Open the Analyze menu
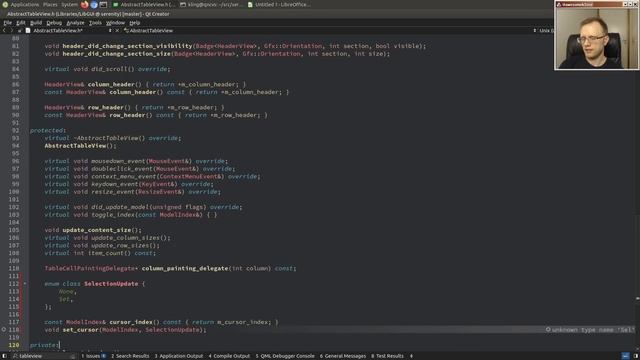 click(x=75, y=23)
